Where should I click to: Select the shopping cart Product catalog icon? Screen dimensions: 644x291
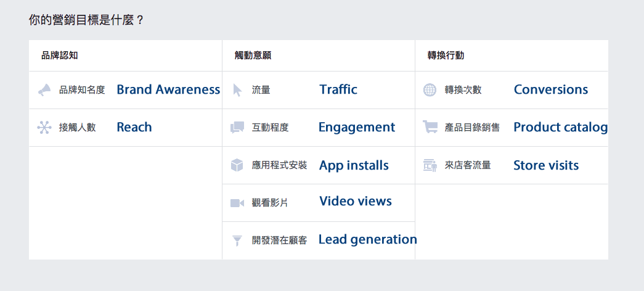click(x=430, y=127)
